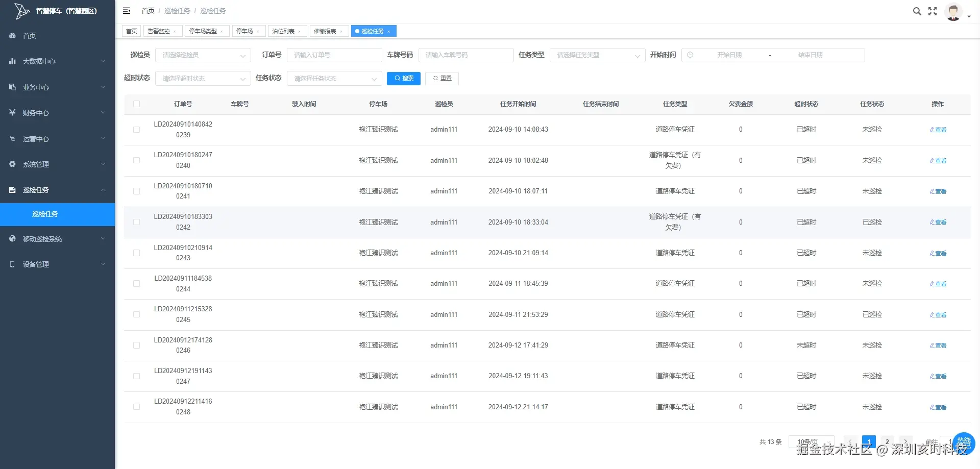The height and width of the screenshot is (469, 980).
Task: Toggle the select-all checkbox in table header
Action: (x=136, y=104)
